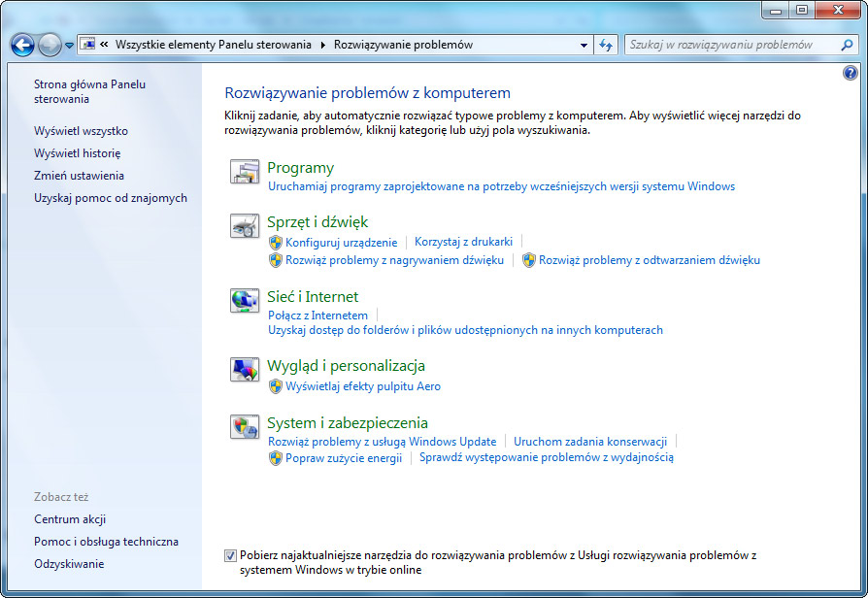868x598 pixels.
Task: Maximize the troubleshooting window
Action: pyautogui.click(x=802, y=11)
